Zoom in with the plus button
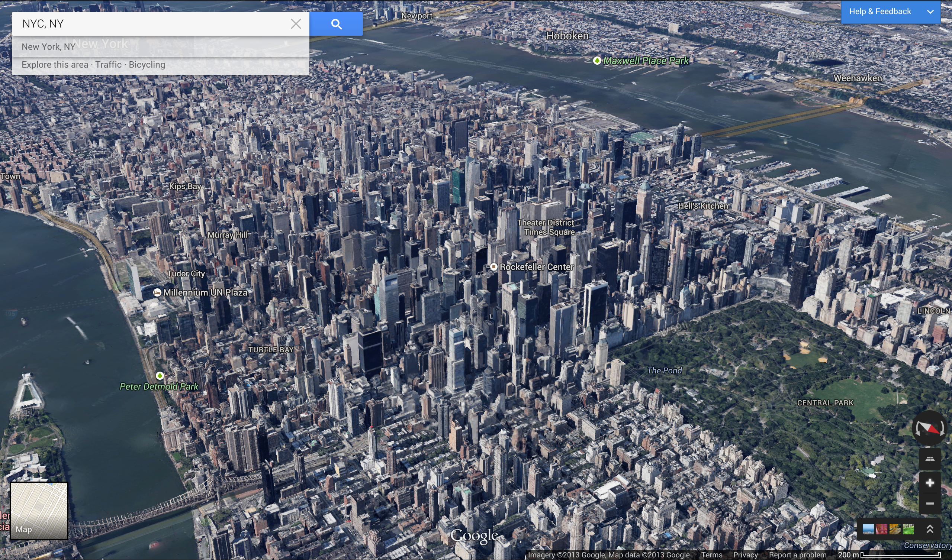Viewport: 952px width, 560px height. pyautogui.click(x=930, y=483)
